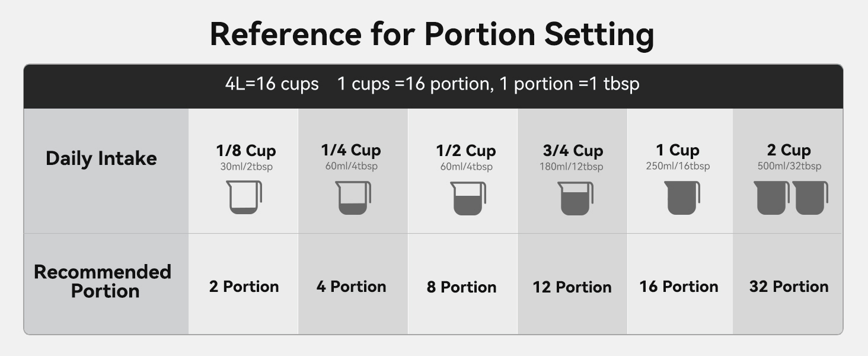Viewport: 868px width, 356px height.
Task: Choose the "4 Portion" cell
Action: pyautogui.click(x=351, y=287)
